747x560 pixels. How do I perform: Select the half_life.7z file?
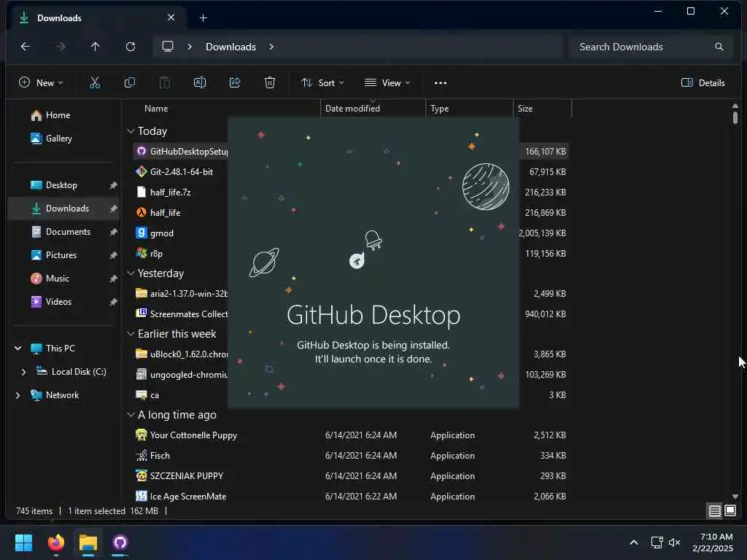click(x=170, y=192)
